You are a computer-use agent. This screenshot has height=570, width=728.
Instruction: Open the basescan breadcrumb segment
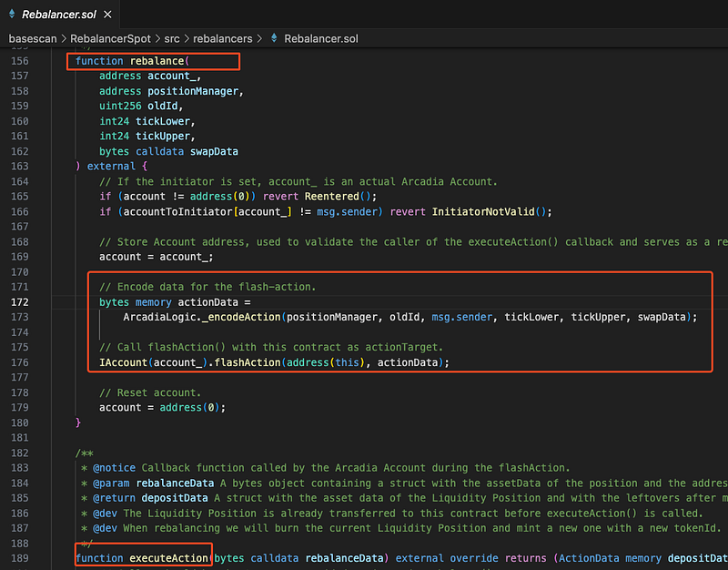33,38
